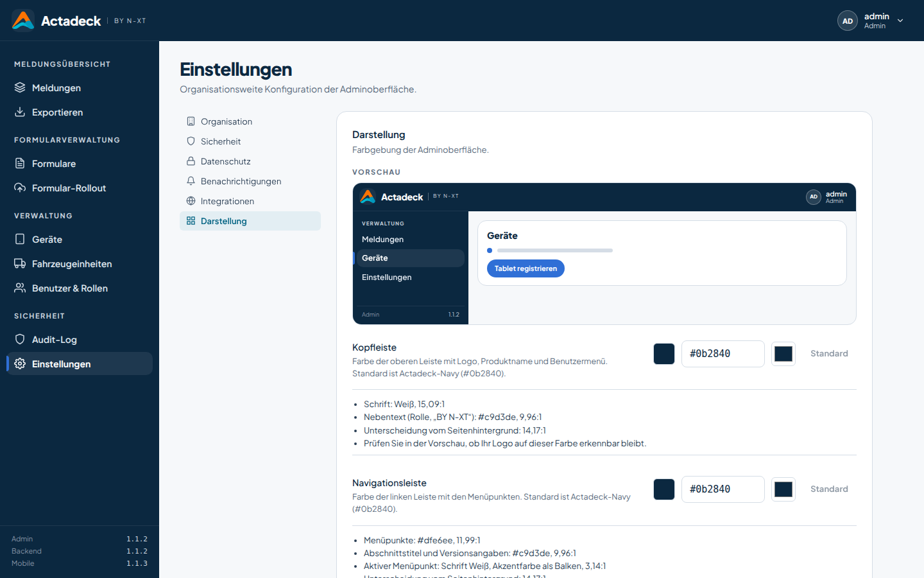The image size is (924, 578).
Task: Reset Navigationsleiste color with Standard button
Action: click(829, 489)
